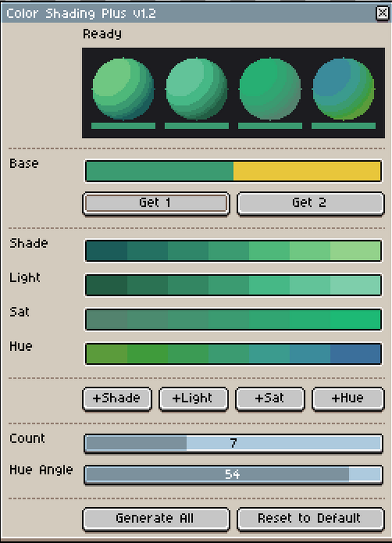Add the Shade ramp with +Shade
The width and height of the screenshot is (392, 543).
[117, 399]
